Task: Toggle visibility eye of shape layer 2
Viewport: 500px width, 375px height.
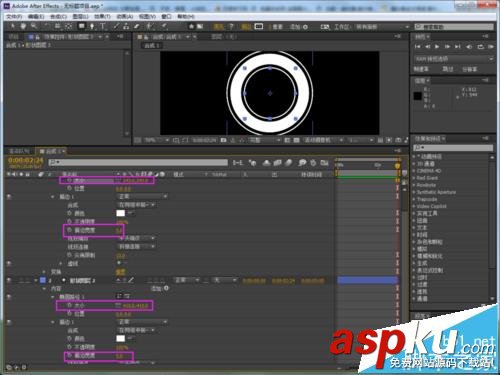Action: [x=9, y=280]
